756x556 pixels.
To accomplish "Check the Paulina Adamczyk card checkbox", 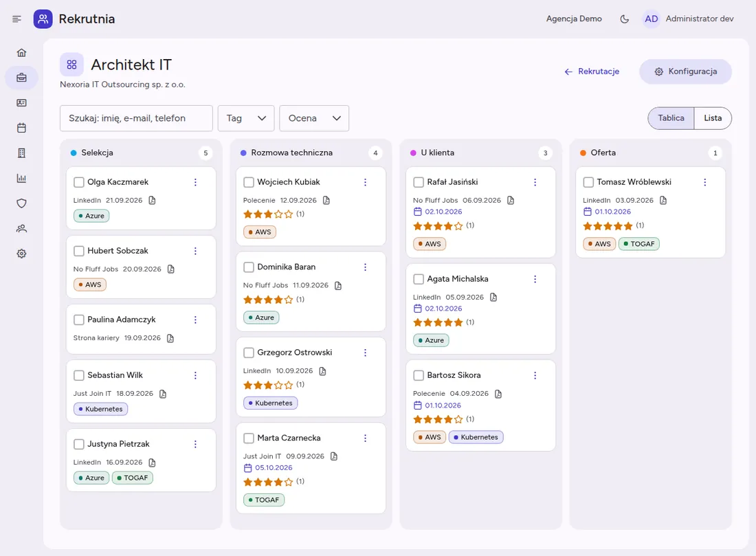I will [78, 320].
